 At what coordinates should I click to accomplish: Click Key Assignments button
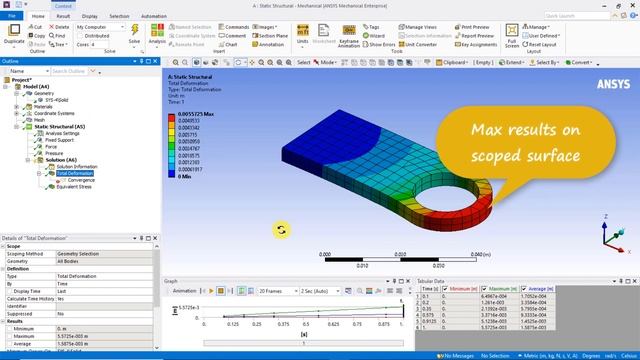point(476,44)
